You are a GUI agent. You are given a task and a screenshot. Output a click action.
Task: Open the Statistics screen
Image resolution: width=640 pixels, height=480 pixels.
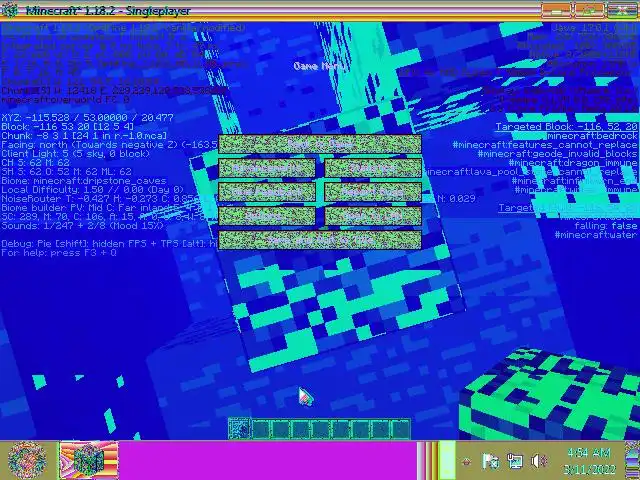[373, 168]
